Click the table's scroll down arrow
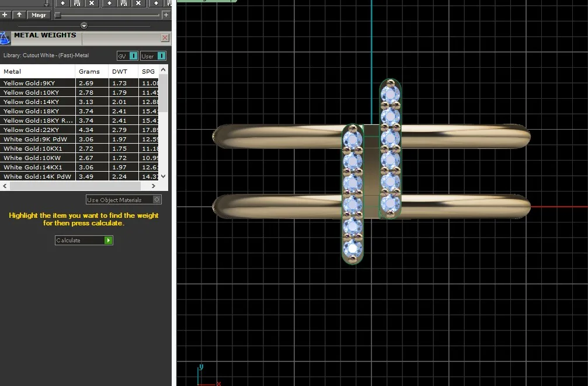 163,176
